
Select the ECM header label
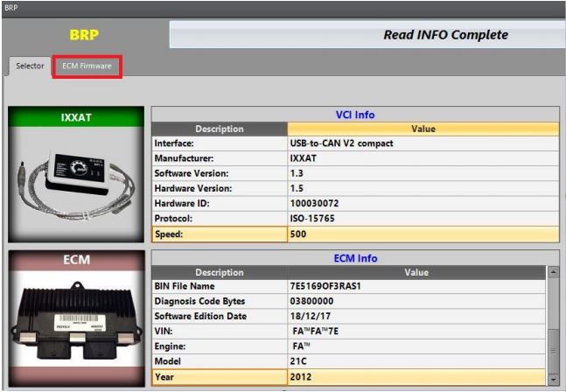pyautogui.click(x=76, y=262)
